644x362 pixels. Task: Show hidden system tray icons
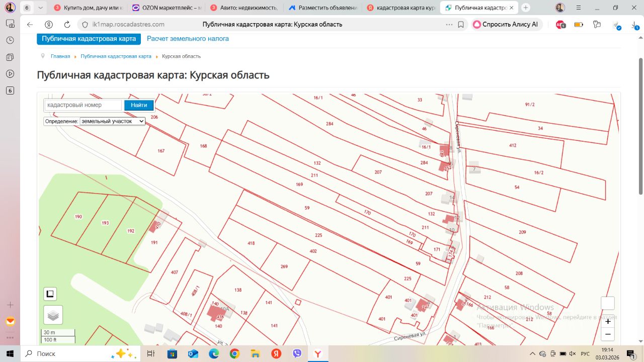click(533, 353)
